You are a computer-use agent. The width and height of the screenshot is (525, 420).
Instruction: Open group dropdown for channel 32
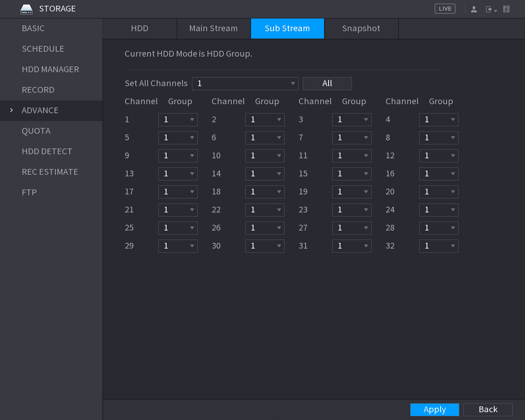coord(439,246)
